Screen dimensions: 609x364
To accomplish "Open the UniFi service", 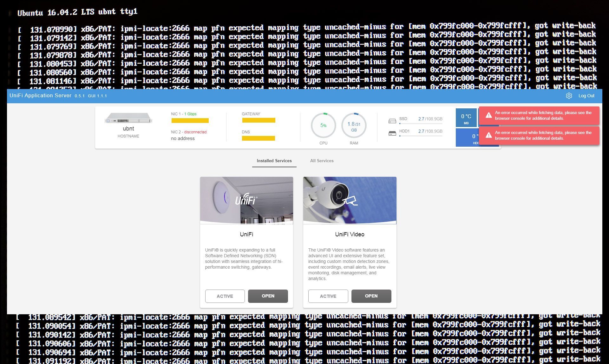I will point(268,296).
